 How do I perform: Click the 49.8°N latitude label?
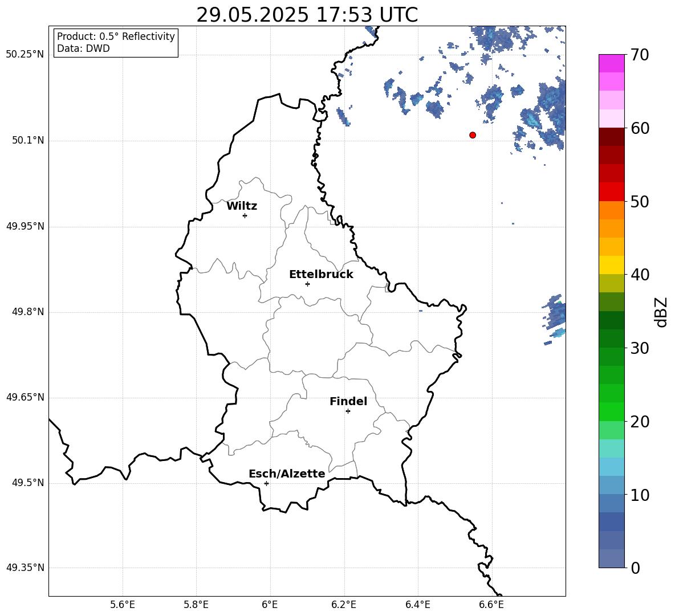tap(28, 312)
